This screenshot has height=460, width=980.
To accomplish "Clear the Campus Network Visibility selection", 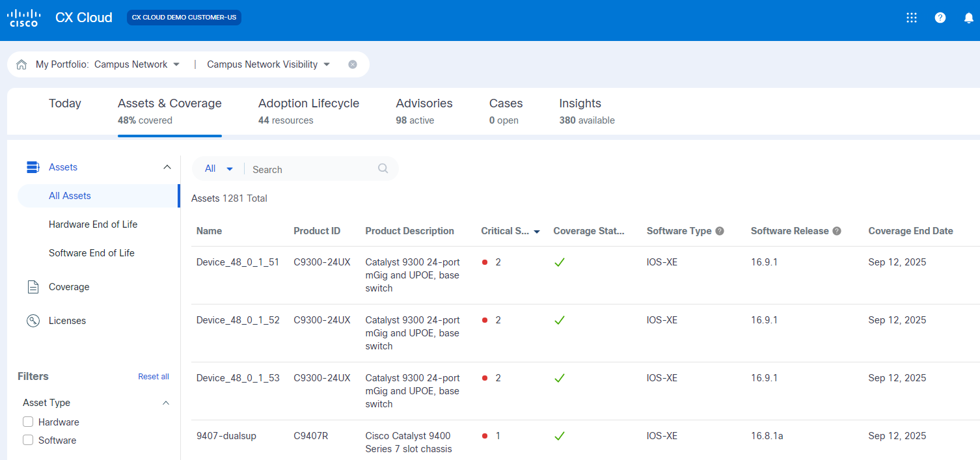I will pyautogui.click(x=353, y=64).
